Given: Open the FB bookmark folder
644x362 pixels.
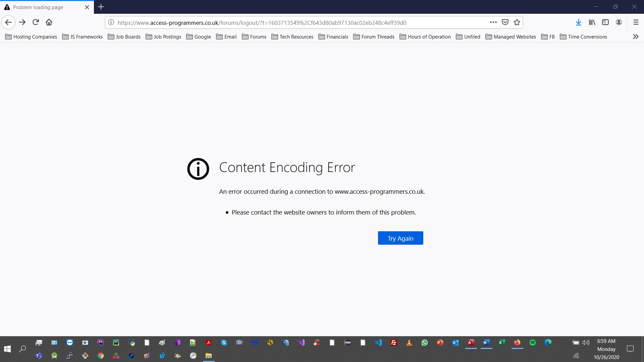Looking at the screenshot, I should [x=548, y=37].
